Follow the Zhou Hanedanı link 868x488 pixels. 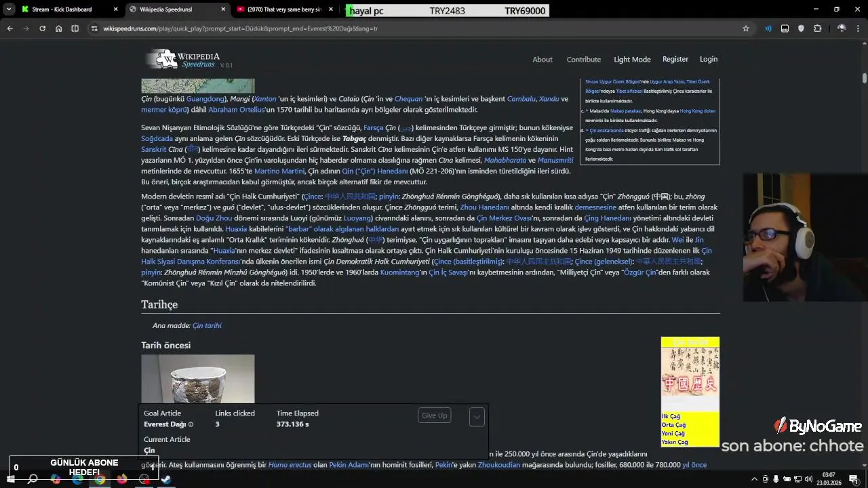pyautogui.click(x=484, y=207)
